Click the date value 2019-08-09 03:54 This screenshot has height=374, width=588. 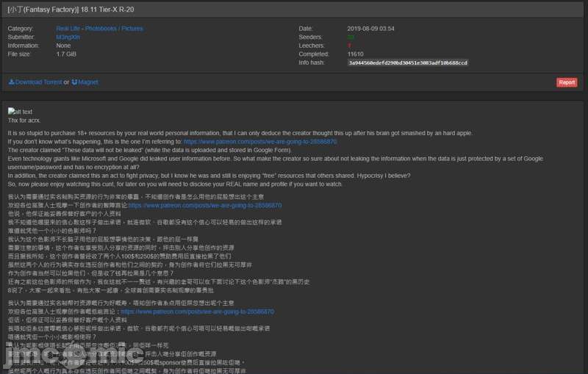(x=370, y=29)
